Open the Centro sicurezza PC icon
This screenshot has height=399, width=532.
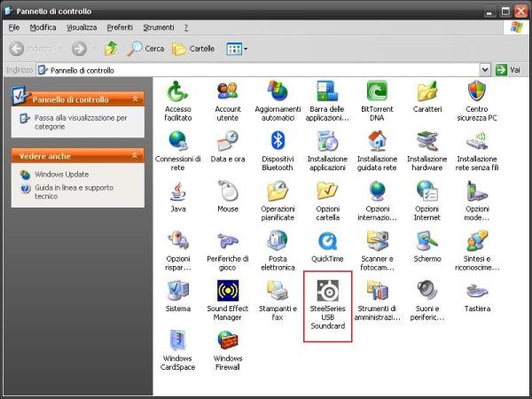pos(478,91)
